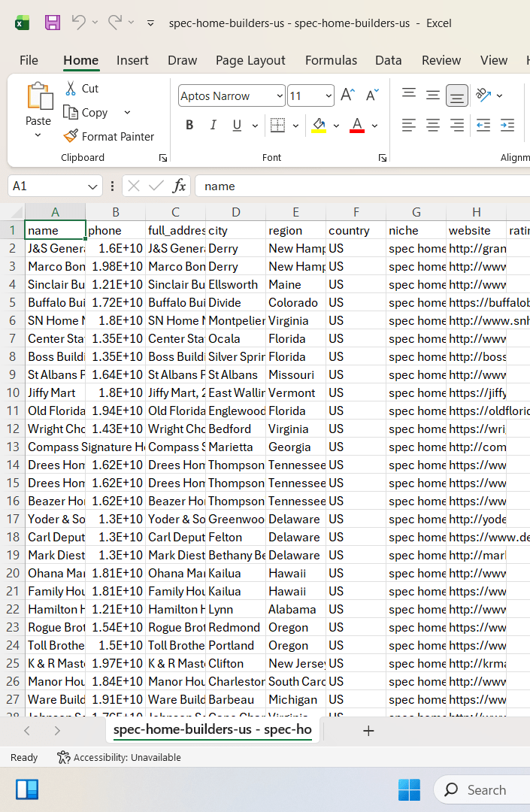Decrease the cell indent
This screenshot has height=812, width=530.
[x=483, y=125]
